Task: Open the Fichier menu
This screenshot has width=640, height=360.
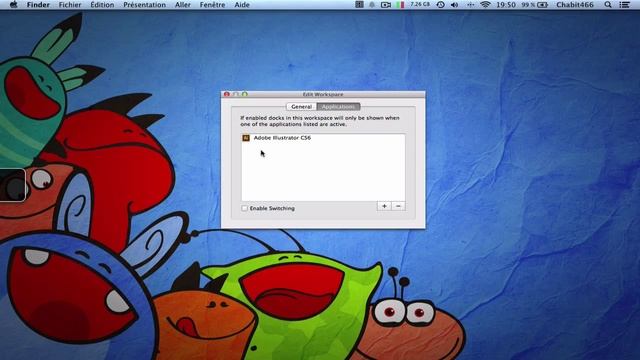Action: point(70,5)
